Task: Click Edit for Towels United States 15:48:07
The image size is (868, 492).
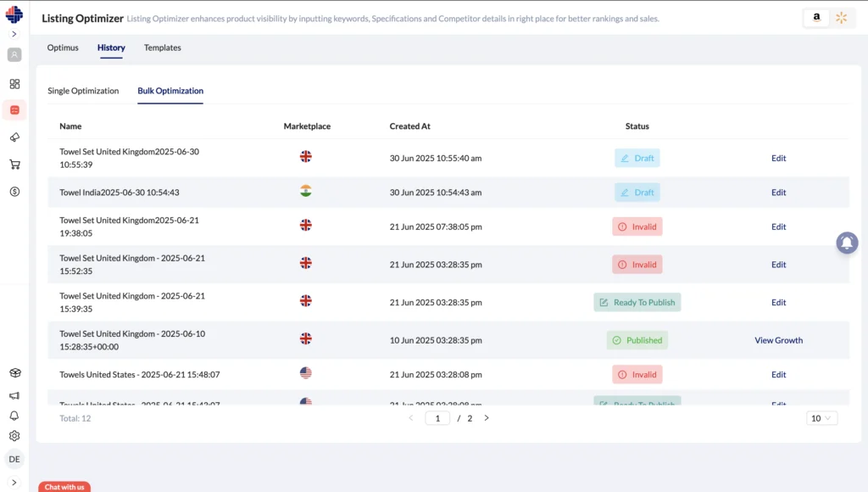Action: (778, 375)
